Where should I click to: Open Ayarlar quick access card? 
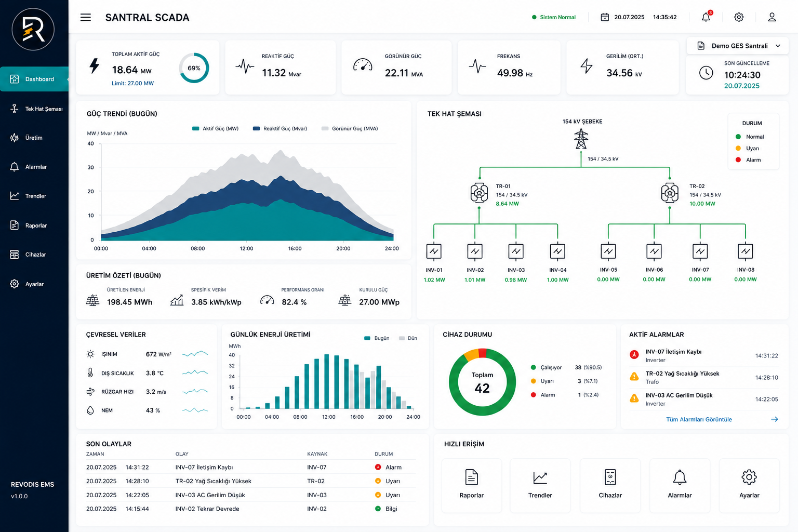tap(749, 486)
